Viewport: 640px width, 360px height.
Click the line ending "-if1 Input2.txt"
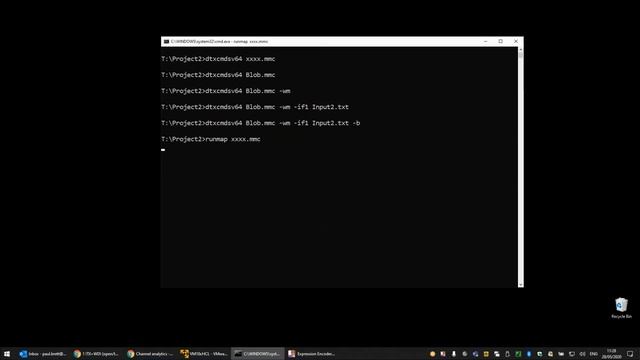click(255, 107)
